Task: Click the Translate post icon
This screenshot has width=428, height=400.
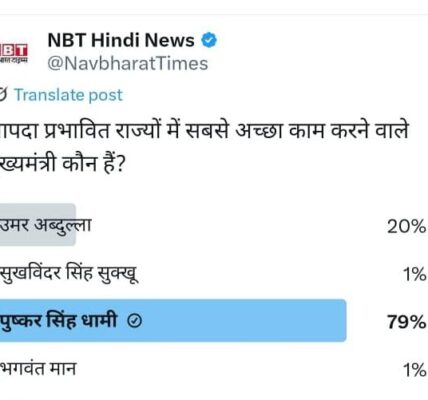Action: click(x=3, y=95)
